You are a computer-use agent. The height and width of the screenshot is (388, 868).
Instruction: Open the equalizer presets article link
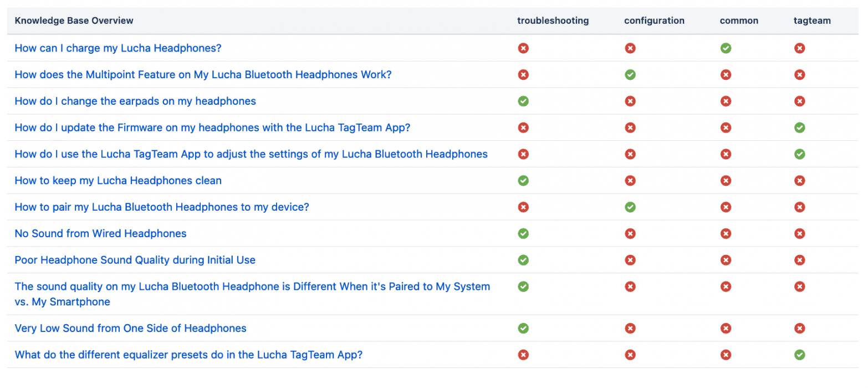click(188, 355)
